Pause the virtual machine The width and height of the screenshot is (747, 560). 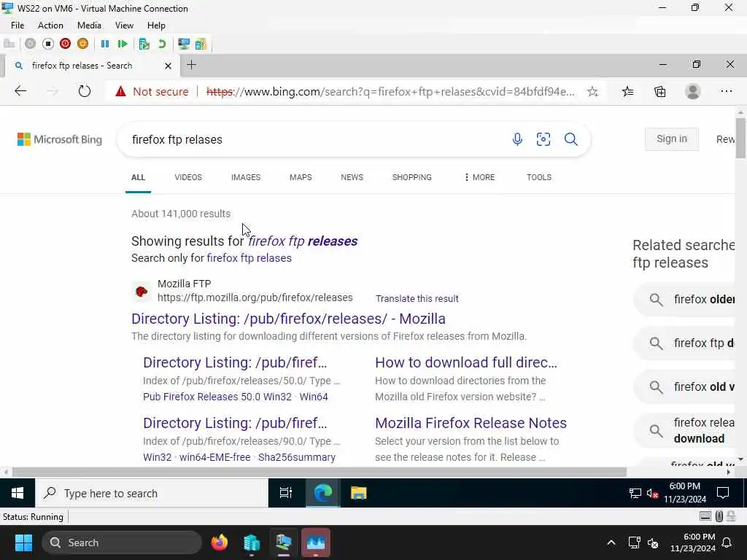point(105,44)
